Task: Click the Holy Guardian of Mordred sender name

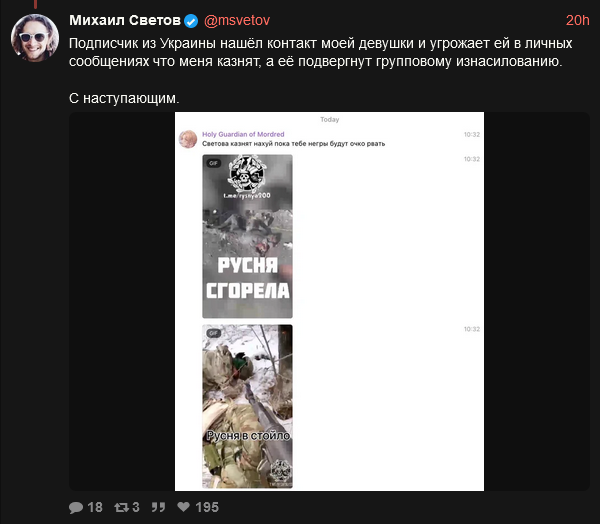Action: [x=243, y=134]
